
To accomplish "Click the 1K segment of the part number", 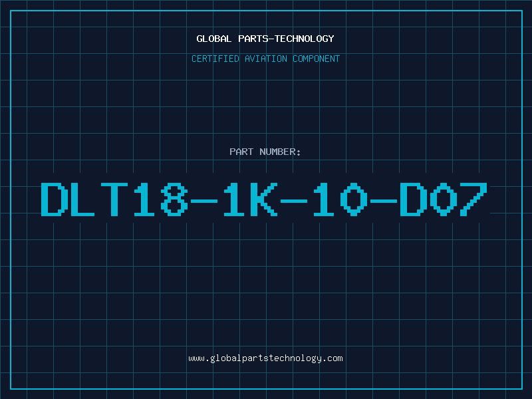I will coord(251,199).
